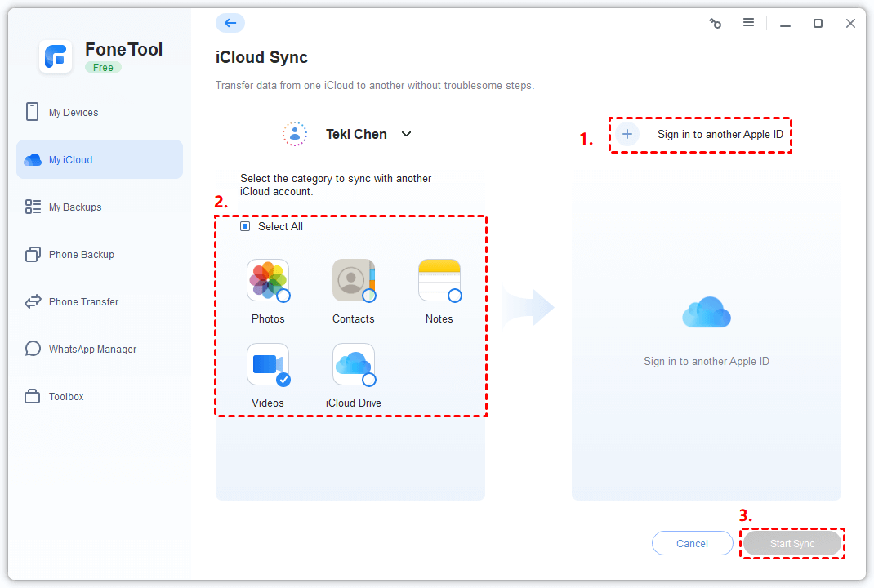Open My Devices in the sidebar

(100, 112)
